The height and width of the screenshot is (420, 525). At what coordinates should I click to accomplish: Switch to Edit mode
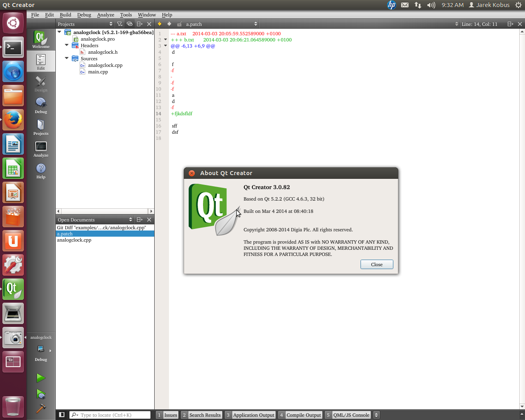[x=41, y=62]
